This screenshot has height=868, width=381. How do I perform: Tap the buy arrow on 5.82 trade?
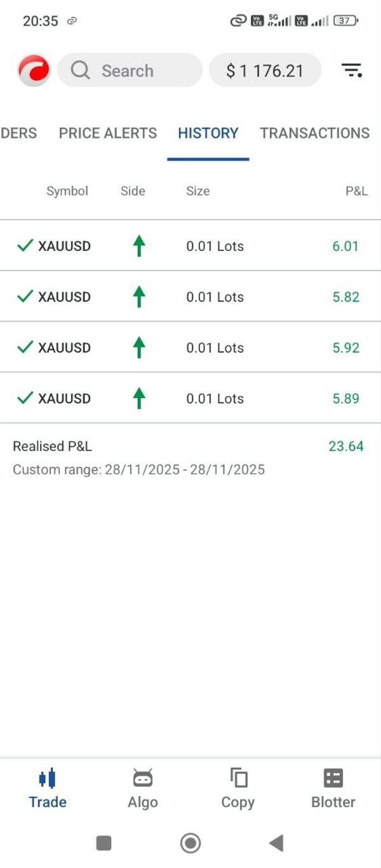pyautogui.click(x=139, y=297)
